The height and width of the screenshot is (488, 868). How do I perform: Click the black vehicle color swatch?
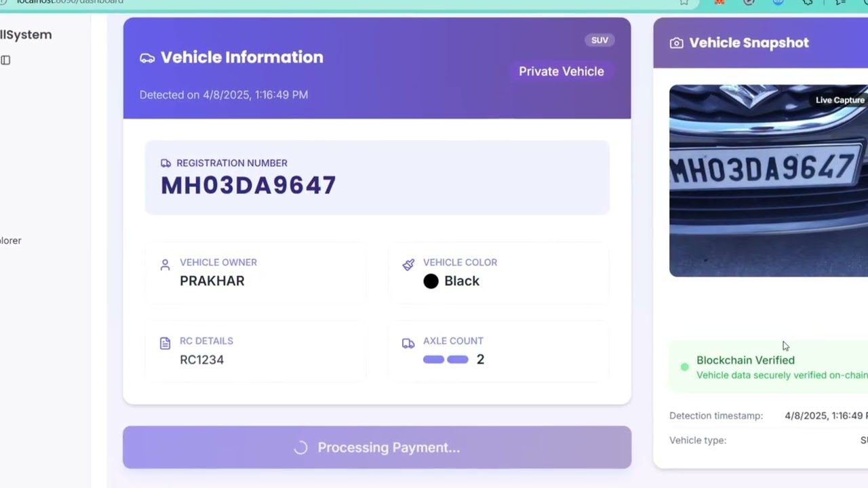(x=431, y=281)
